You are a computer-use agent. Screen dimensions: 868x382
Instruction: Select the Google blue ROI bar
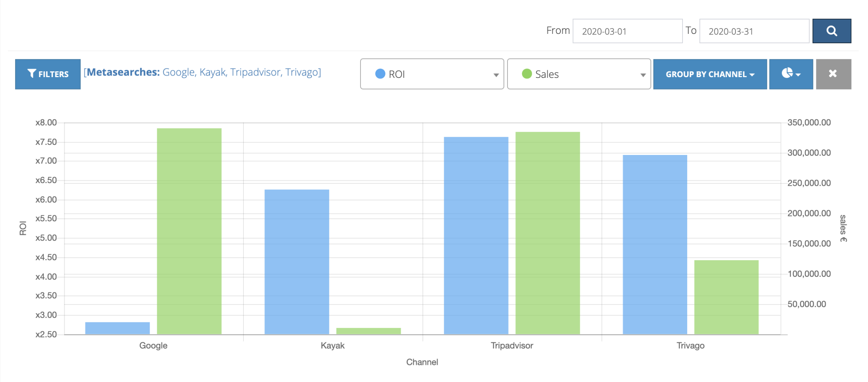tap(117, 328)
